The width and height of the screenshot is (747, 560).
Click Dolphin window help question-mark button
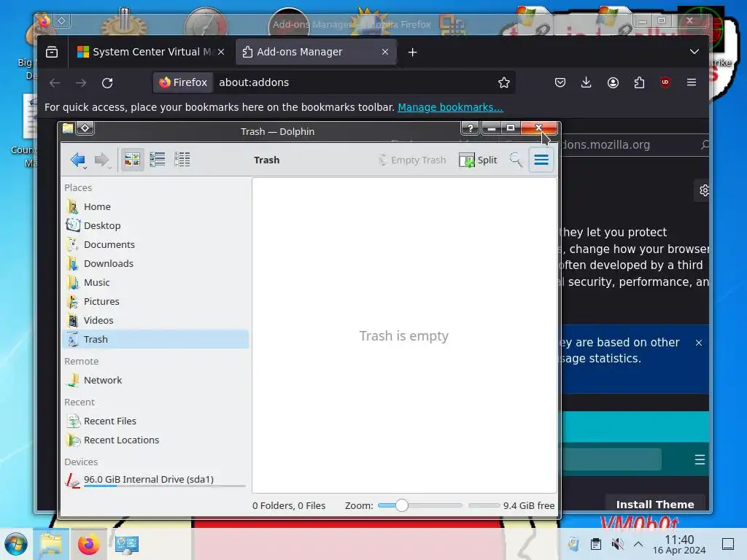point(471,128)
